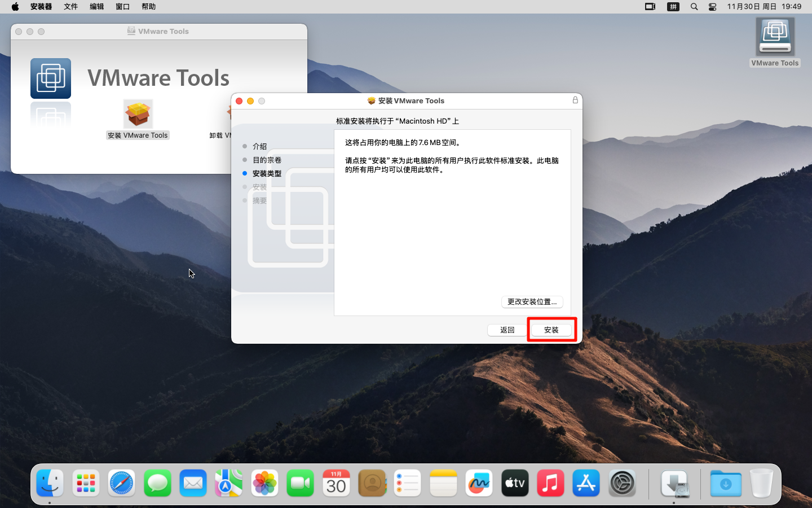Click the 返回 button

point(507,330)
